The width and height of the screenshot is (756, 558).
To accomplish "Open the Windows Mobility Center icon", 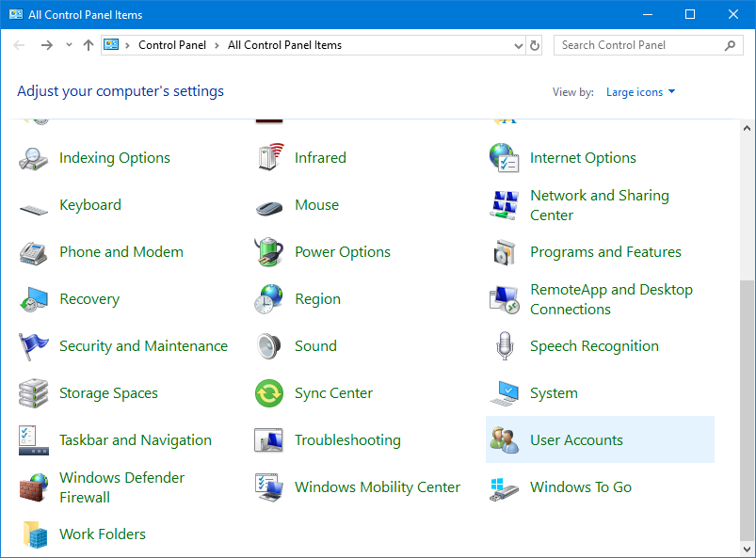I will [269, 487].
